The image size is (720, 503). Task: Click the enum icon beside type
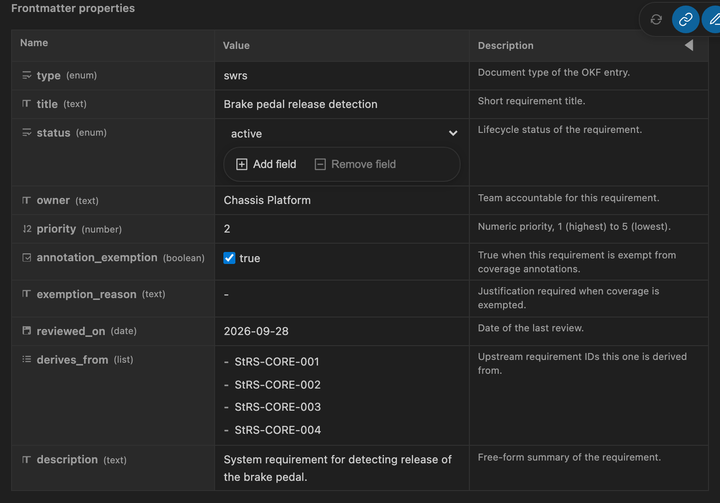point(27,75)
